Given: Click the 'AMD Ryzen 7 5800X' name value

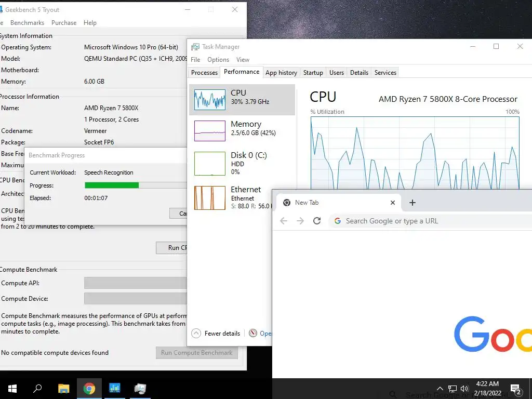Looking at the screenshot, I should (111, 108).
